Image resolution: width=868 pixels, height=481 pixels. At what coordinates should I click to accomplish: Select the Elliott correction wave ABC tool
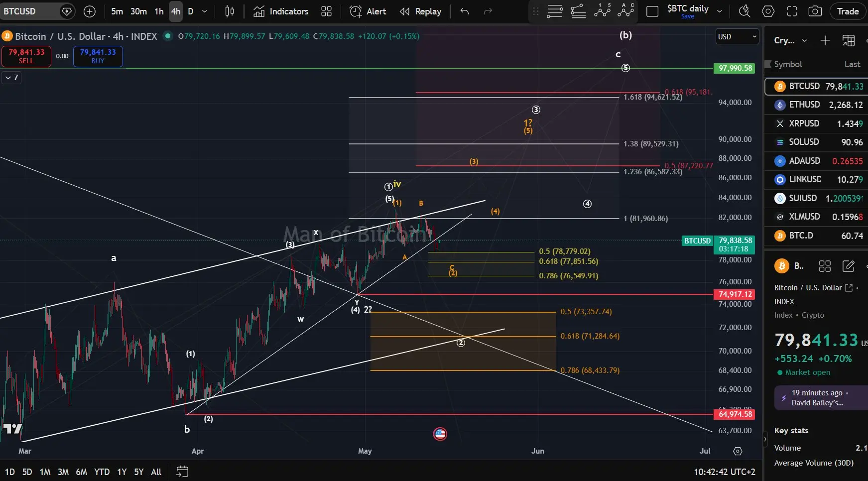(626, 10)
